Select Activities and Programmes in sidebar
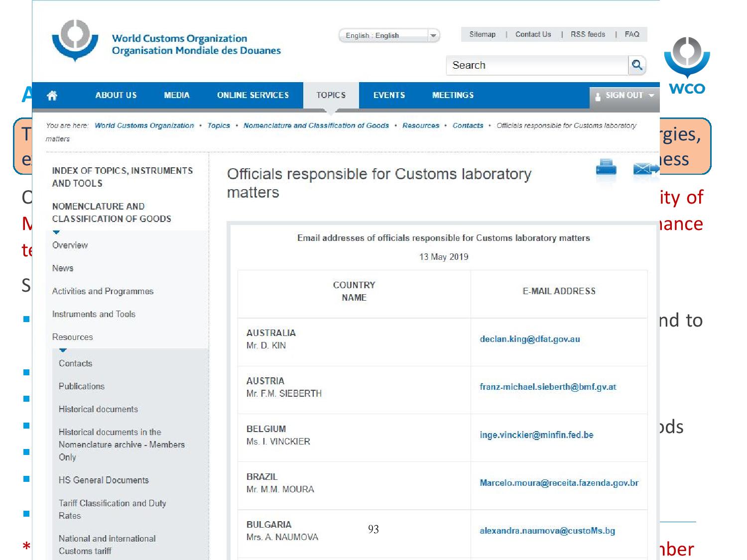This screenshot has width=747, height=560. [x=103, y=291]
